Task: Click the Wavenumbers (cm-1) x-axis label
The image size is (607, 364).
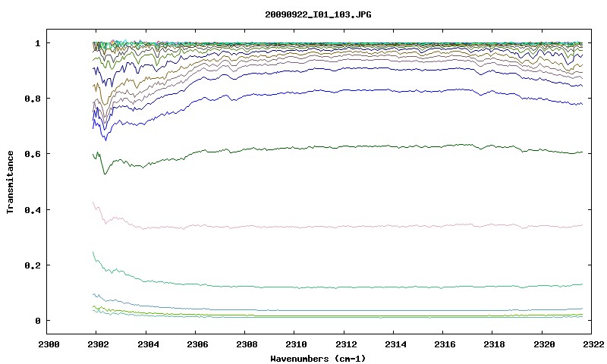Action: pyautogui.click(x=318, y=359)
